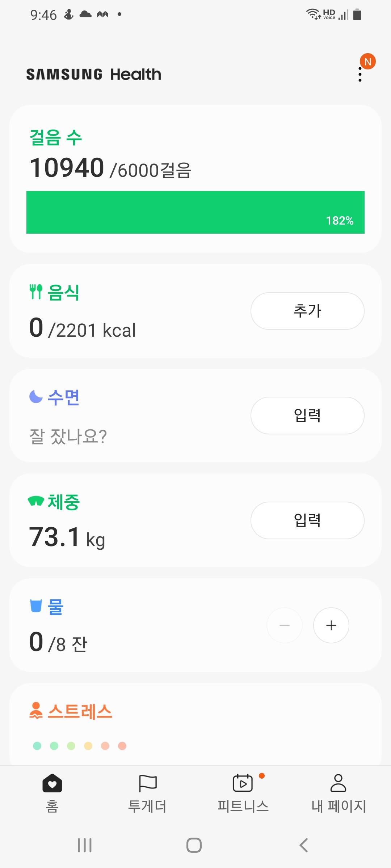Screen dimensions: 391x868
Task: Increase water intake with plus button
Action: (331, 625)
